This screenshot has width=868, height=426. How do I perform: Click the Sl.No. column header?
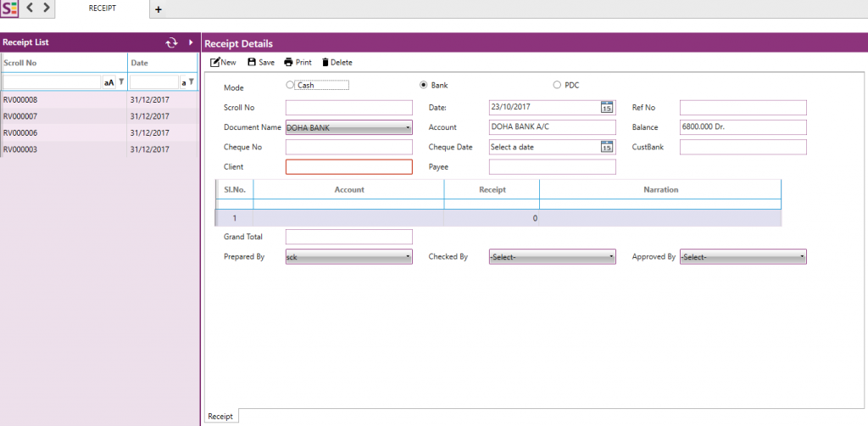[x=235, y=189]
